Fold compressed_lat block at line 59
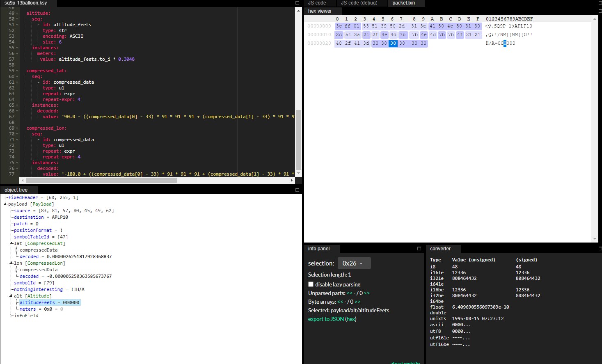 [x=17, y=71]
